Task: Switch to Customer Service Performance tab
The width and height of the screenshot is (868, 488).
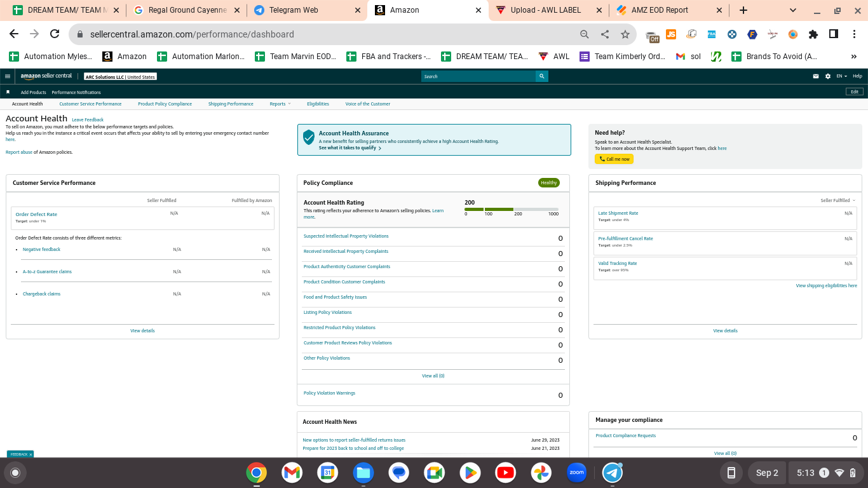Action: 90,104
